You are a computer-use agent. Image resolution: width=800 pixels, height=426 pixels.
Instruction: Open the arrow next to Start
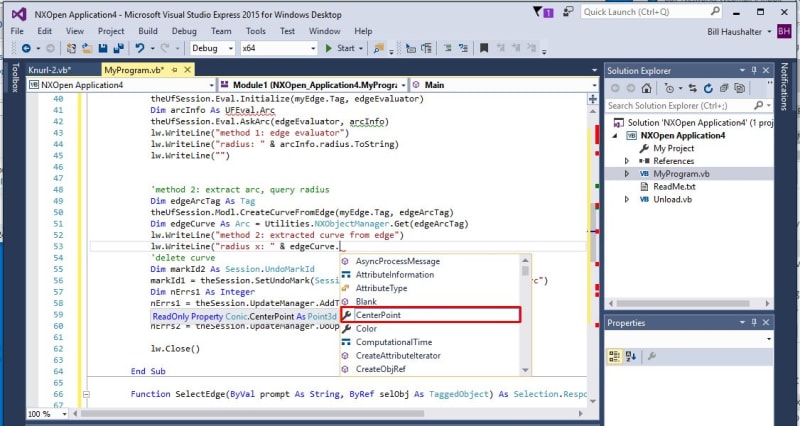click(x=361, y=48)
